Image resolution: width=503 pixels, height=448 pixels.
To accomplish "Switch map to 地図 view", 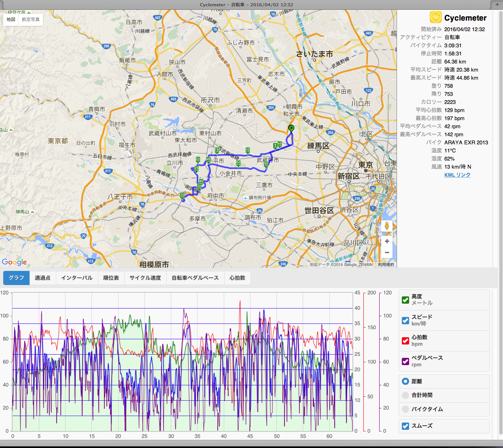I will pos(11,19).
